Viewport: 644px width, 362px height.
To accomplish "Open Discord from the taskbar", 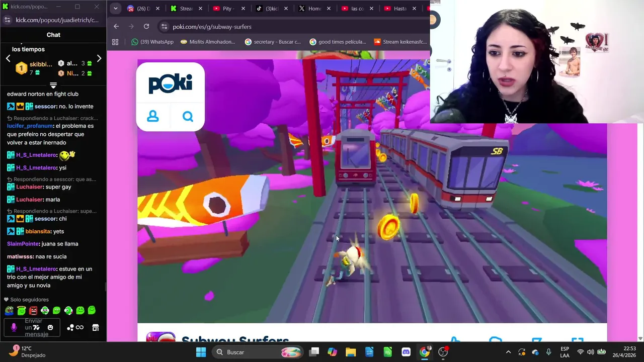I will (406, 352).
